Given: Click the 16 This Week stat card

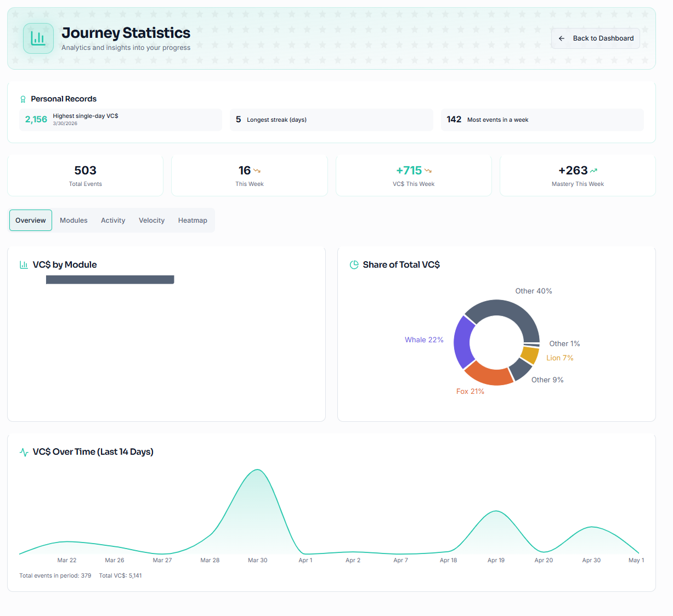Looking at the screenshot, I should coord(250,176).
